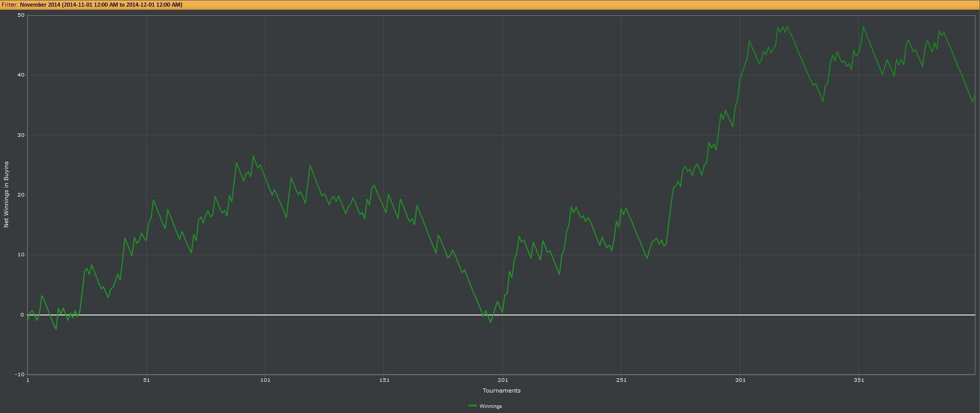Click the x-axis tick label 251
This screenshot has width=980, height=413.
621,380
